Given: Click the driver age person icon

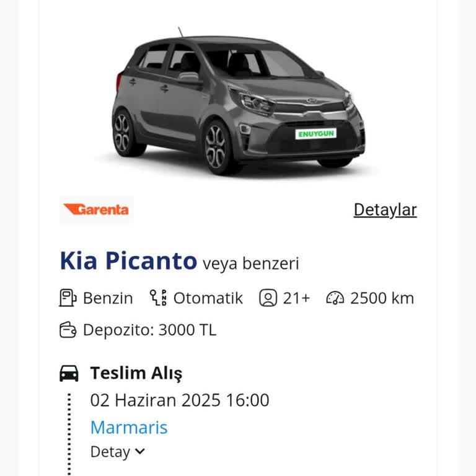Looking at the screenshot, I should tap(268, 298).
